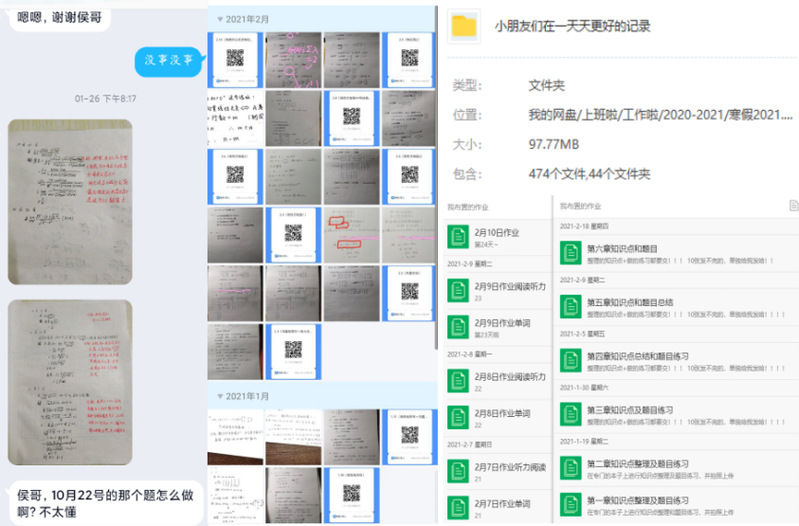The width and height of the screenshot is (799, 526).
Task: Click the chat timestamp 01-26 下午8:17
Action: click(105, 98)
